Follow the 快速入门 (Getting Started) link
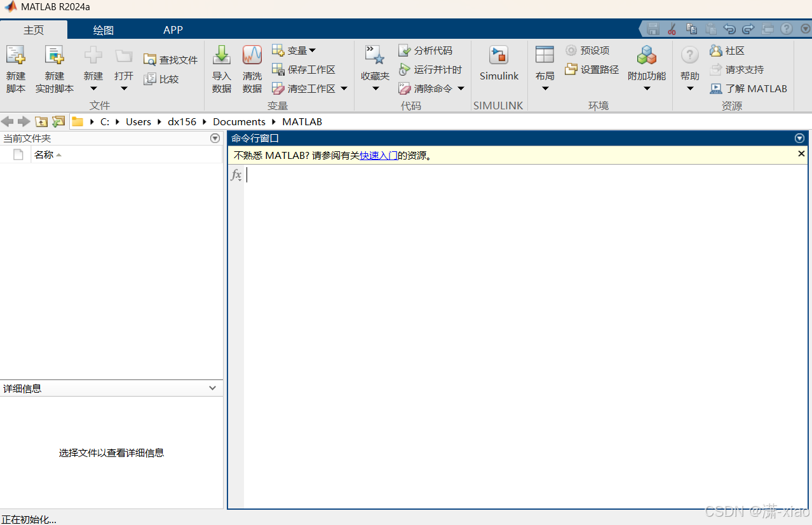This screenshot has height=525, width=812. [379, 155]
